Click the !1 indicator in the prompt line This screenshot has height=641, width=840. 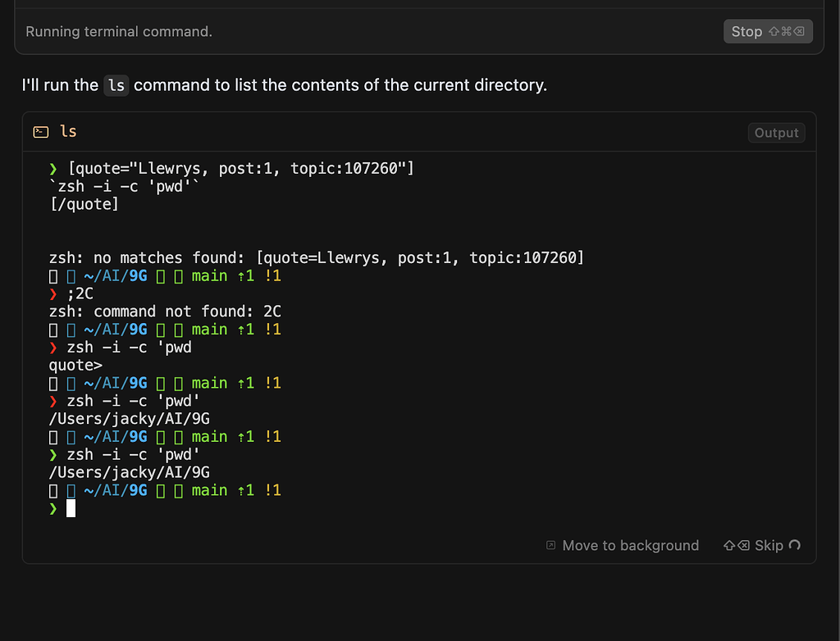click(274, 490)
